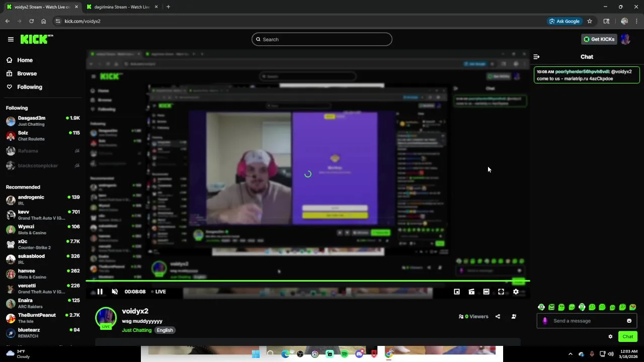This screenshot has height=362, width=644.
Task: Focus the Send a message field
Action: click(587, 321)
